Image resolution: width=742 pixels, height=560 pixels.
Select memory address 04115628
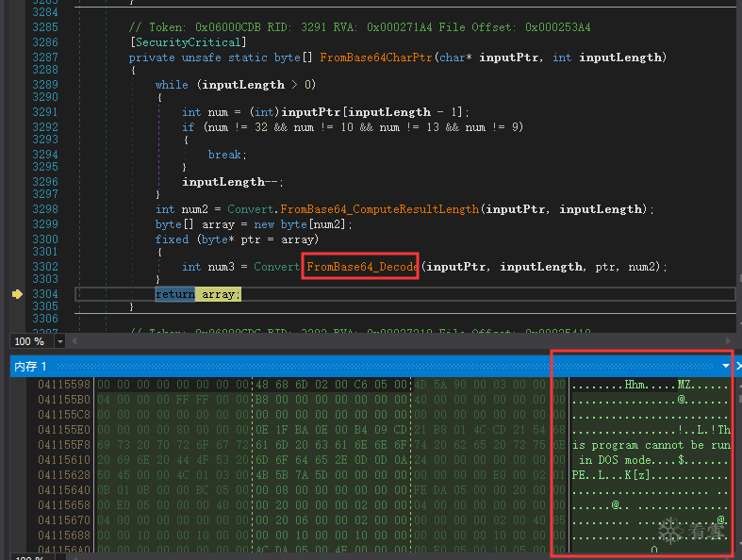(x=64, y=475)
